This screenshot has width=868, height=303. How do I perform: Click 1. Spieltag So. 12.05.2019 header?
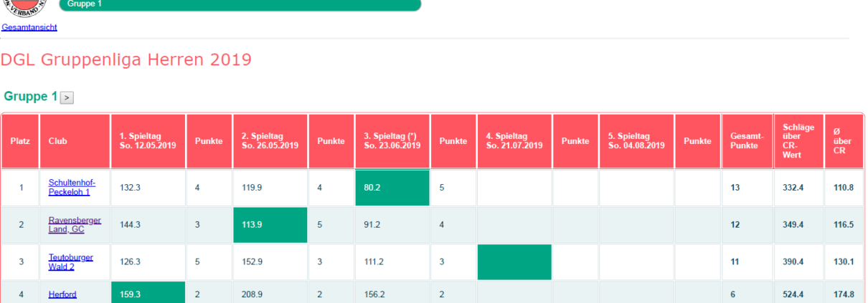point(148,141)
